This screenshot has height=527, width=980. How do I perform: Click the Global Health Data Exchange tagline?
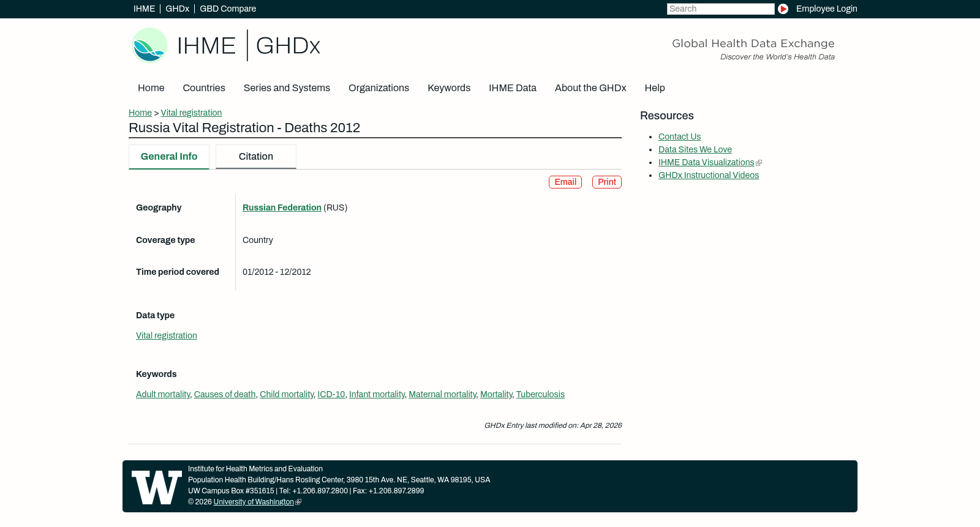tap(753, 43)
